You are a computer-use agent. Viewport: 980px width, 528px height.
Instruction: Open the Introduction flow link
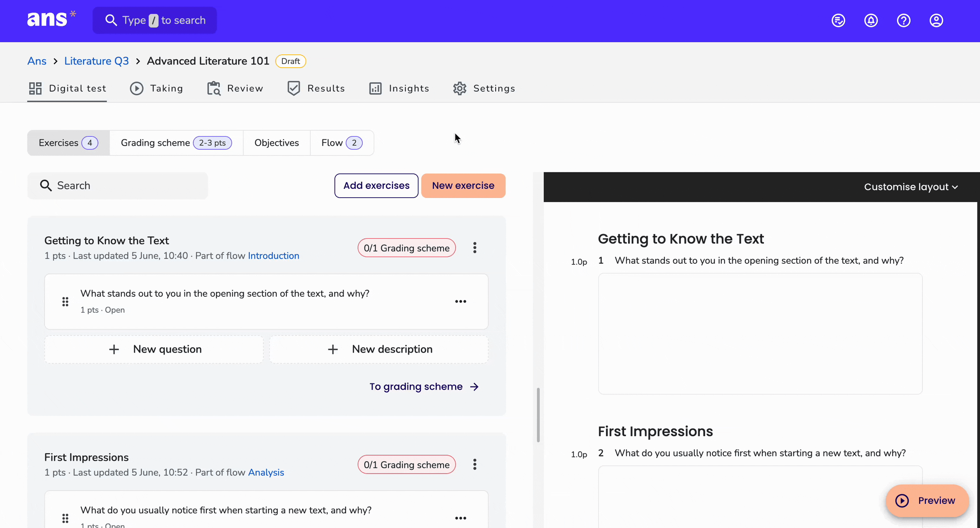(273, 256)
